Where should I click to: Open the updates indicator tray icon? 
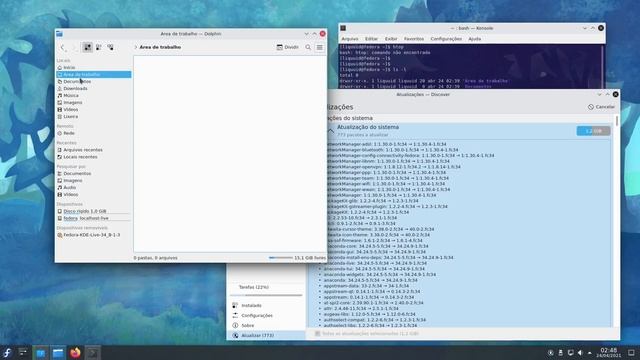(x=551, y=353)
